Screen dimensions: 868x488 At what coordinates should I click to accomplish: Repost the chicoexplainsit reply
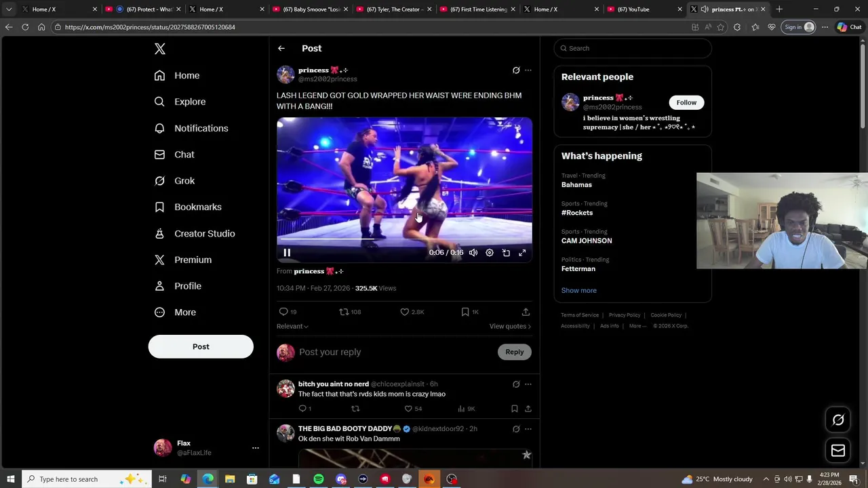click(355, 409)
